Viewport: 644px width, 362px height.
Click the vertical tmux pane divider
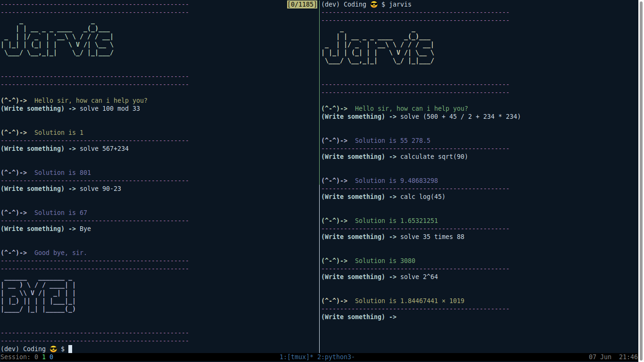(319, 177)
